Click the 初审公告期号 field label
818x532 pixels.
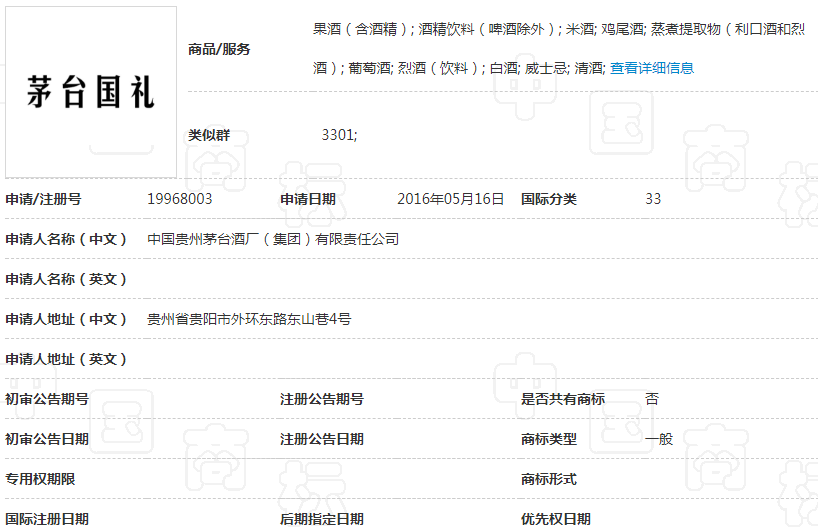[47, 399]
